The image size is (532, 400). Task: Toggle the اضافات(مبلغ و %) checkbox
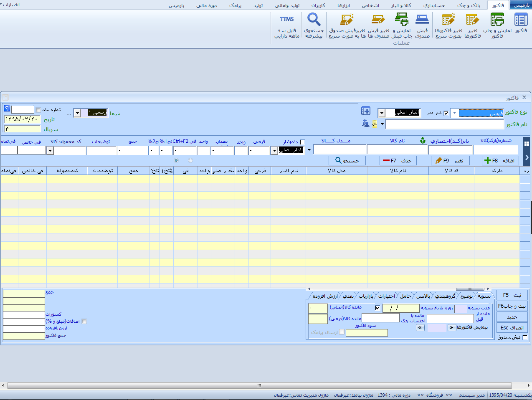pyautogui.click(x=84, y=322)
